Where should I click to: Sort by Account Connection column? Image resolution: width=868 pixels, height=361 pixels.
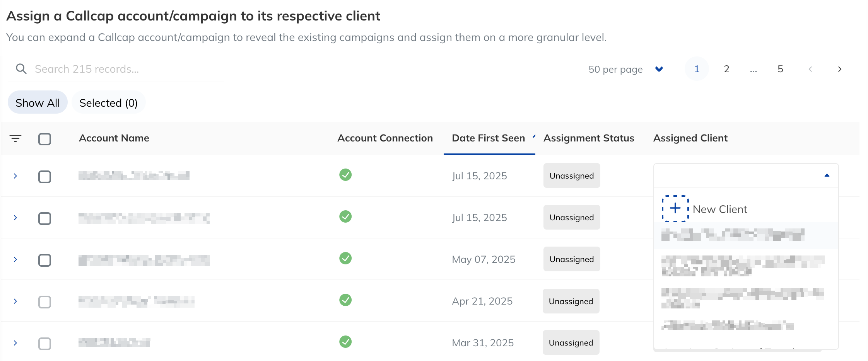pos(385,138)
